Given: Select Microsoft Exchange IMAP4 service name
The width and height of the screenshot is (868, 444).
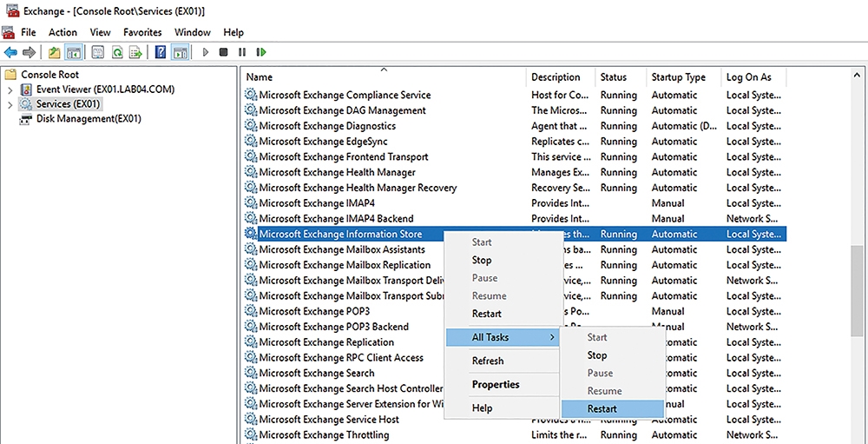Looking at the screenshot, I should point(317,202).
